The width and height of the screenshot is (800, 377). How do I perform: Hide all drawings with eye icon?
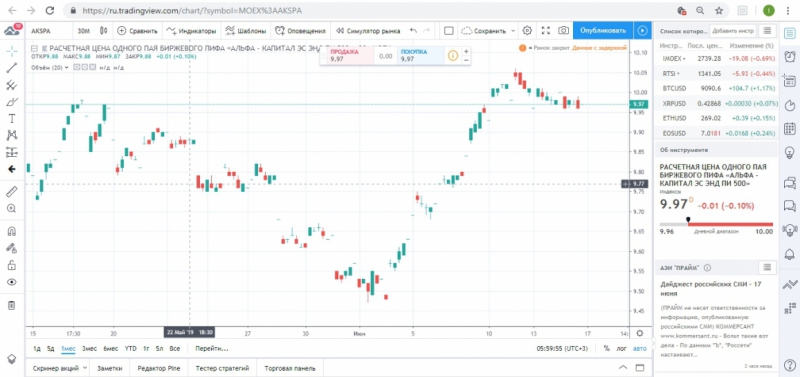pos(12,282)
